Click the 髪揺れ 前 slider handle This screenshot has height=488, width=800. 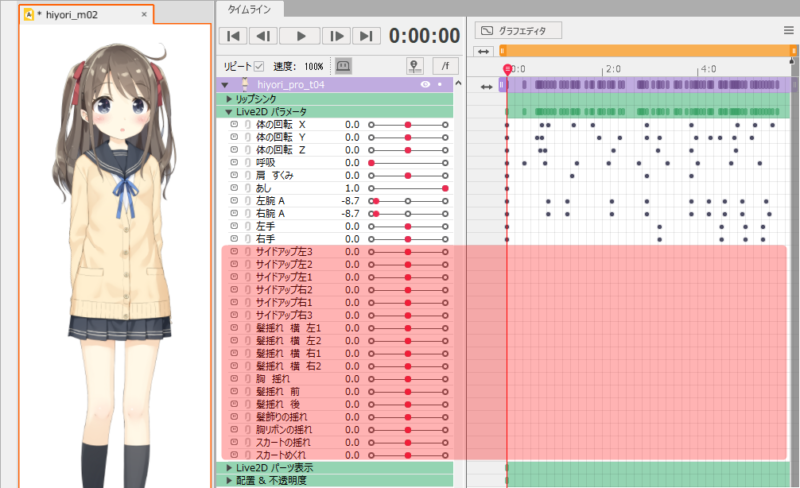click(x=408, y=392)
